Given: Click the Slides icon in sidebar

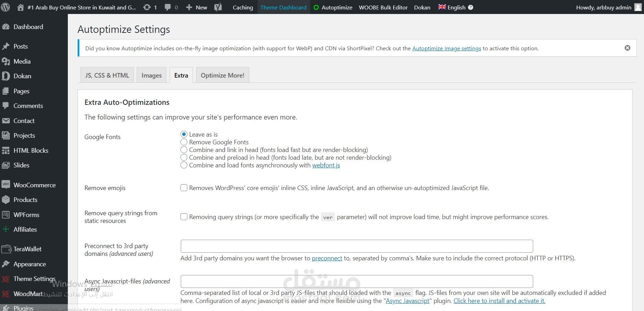Looking at the screenshot, I should 6,165.
